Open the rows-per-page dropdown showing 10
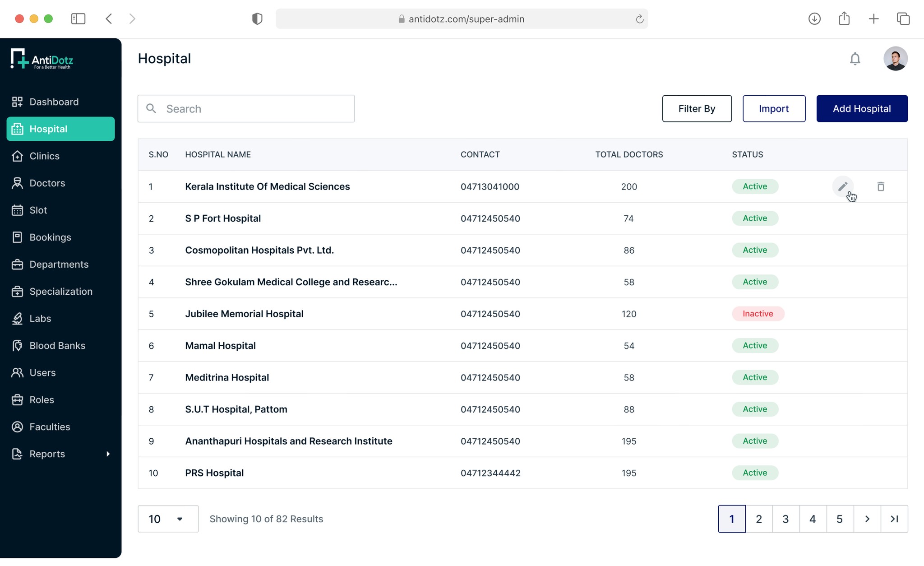 pos(168,519)
